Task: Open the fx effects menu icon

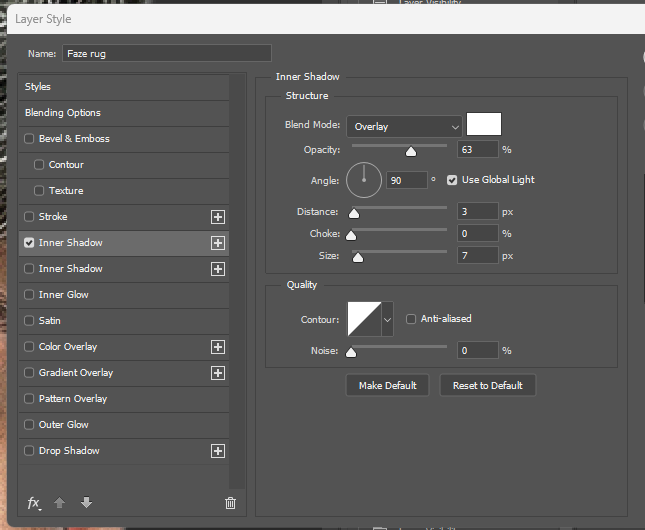Action: point(34,503)
